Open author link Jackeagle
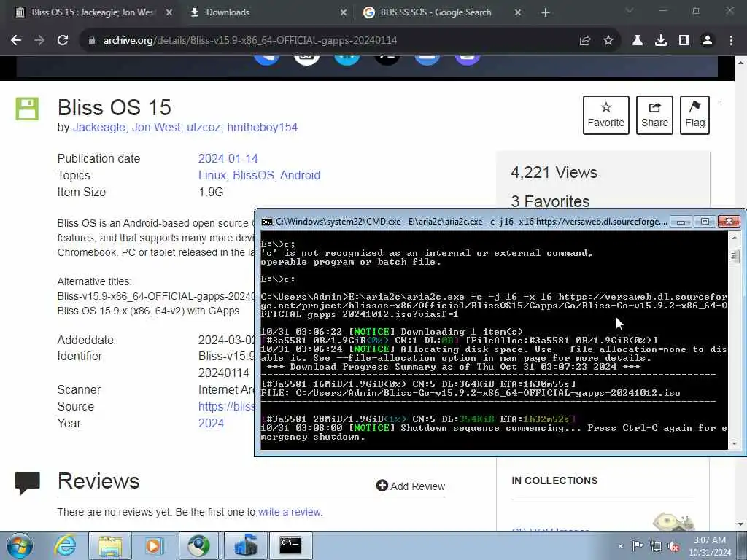747x560 pixels. point(100,128)
